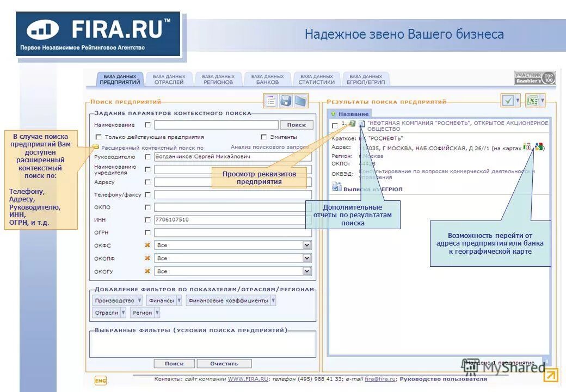Click the Excel export icon
The width and height of the screenshot is (566, 392).
(532, 100)
